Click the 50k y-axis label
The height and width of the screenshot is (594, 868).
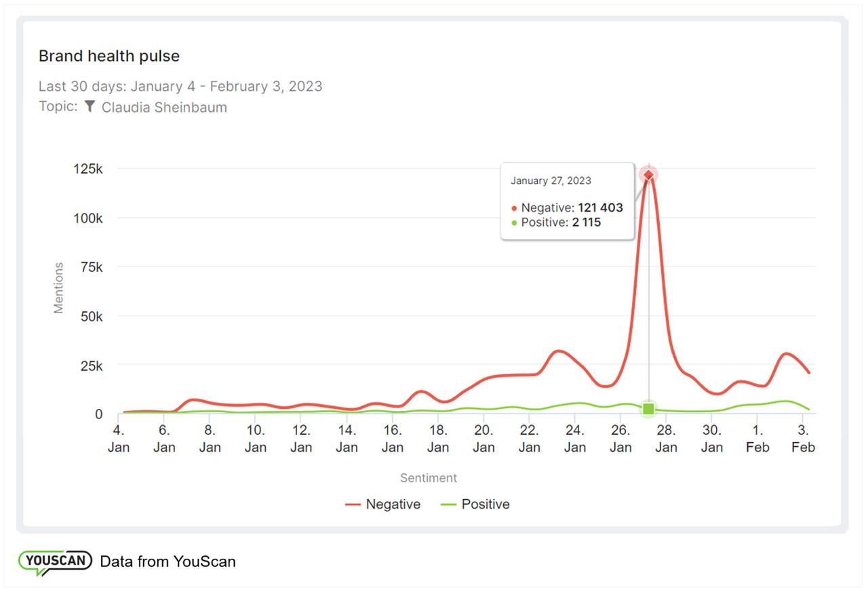90,316
